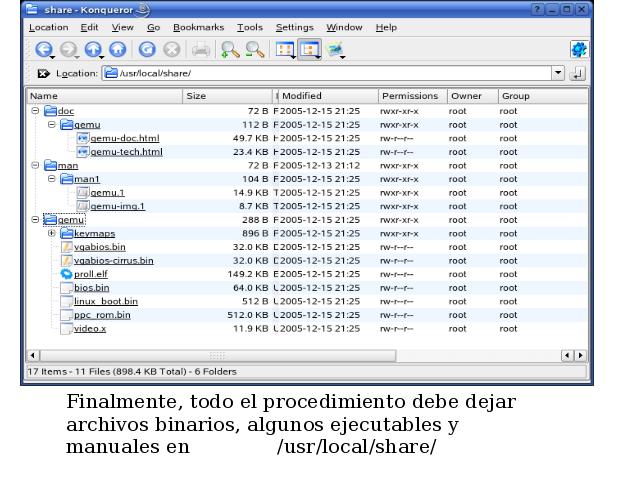This screenshot has height=480, width=640.
Task: Switch to icon view mode
Action: (x=285, y=50)
